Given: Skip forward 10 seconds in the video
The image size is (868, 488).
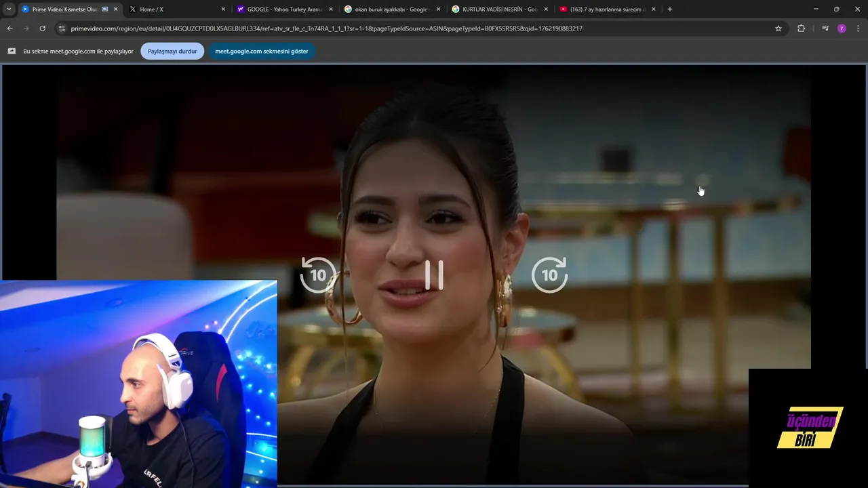Looking at the screenshot, I should click(x=549, y=274).
